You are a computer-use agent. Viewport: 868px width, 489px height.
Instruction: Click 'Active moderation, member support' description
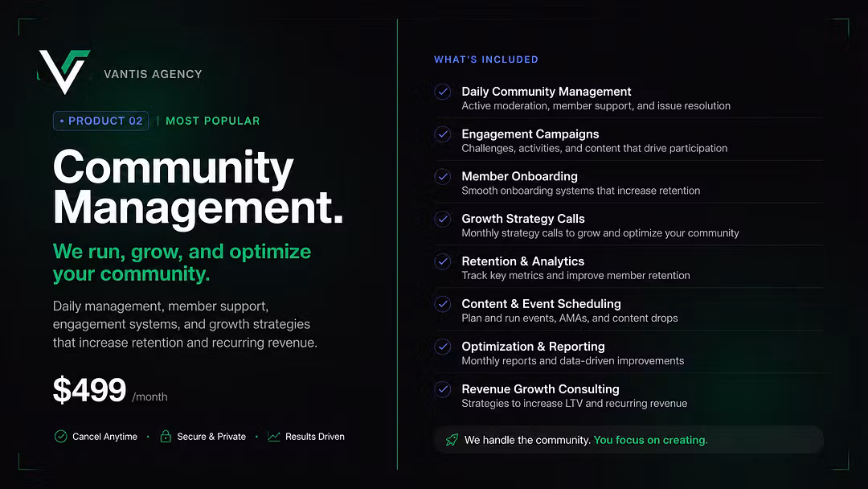pos(596,106)
